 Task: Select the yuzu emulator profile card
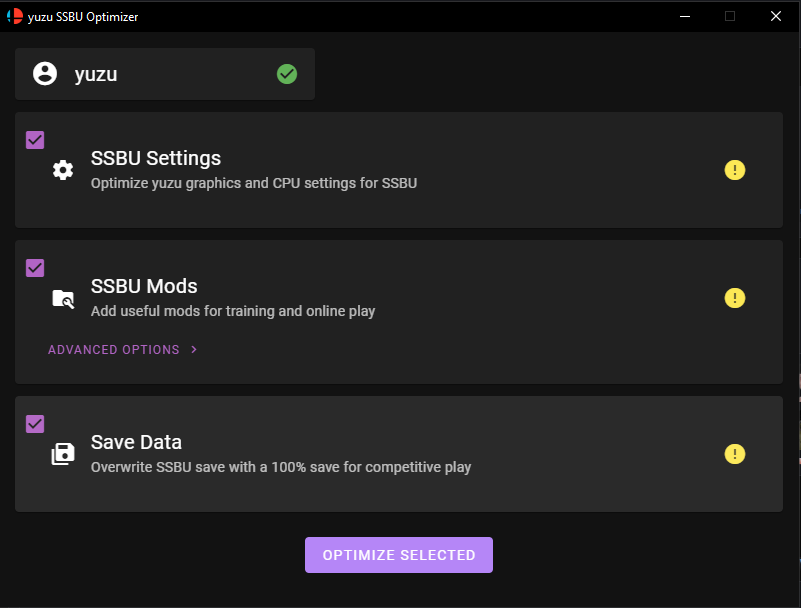tap(165, 74)
